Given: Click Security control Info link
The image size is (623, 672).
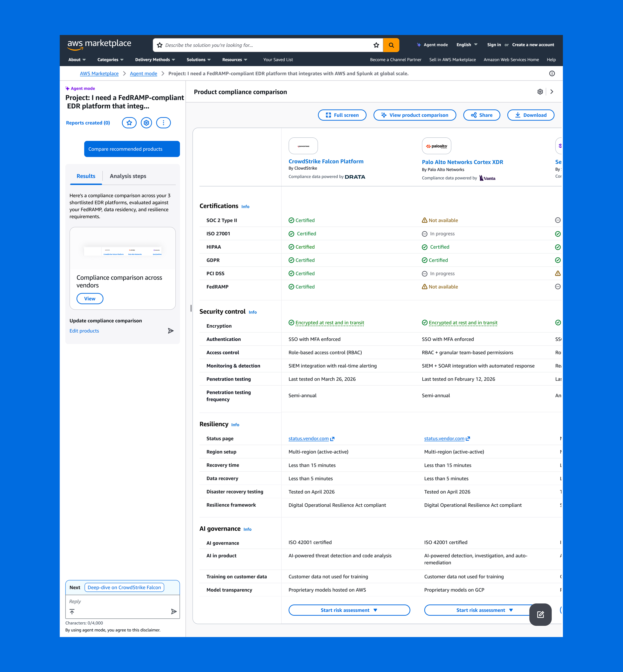Looking at the screenshot, I should 252,312.
